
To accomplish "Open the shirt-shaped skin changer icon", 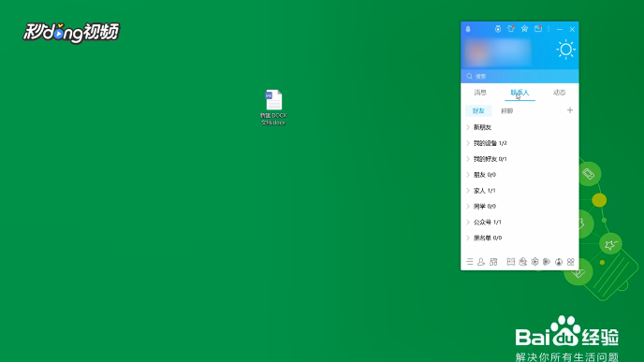I will 511,29.
